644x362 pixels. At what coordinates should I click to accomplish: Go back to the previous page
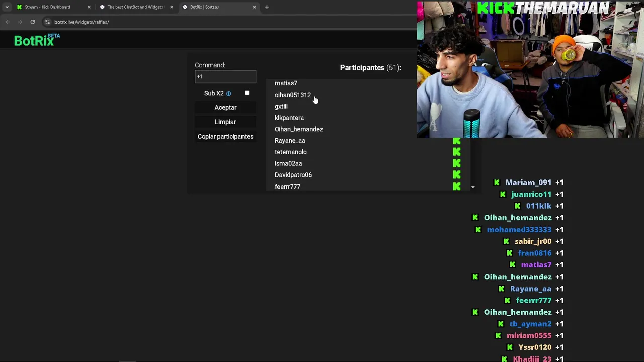pyautogui.click(x=8, y=22)
